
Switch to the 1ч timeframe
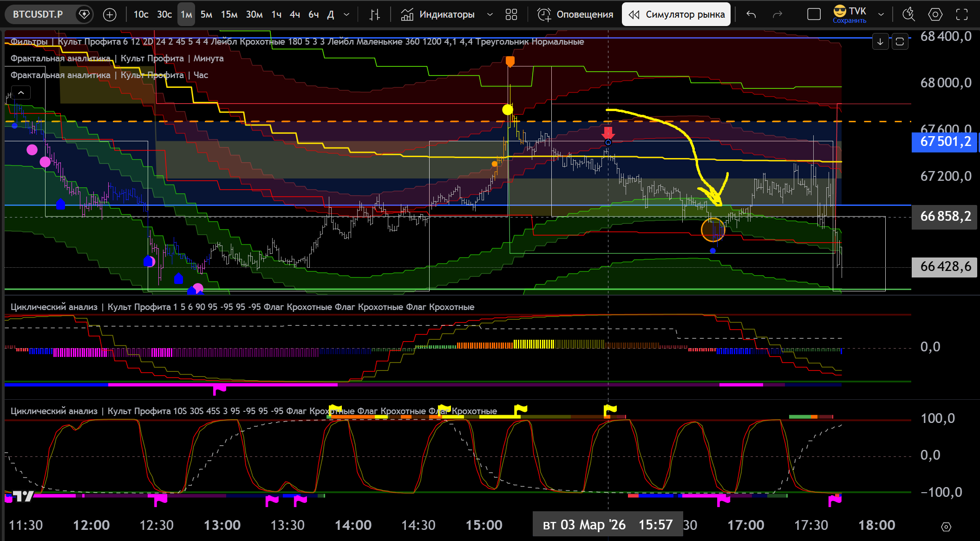tap(276, 15)
